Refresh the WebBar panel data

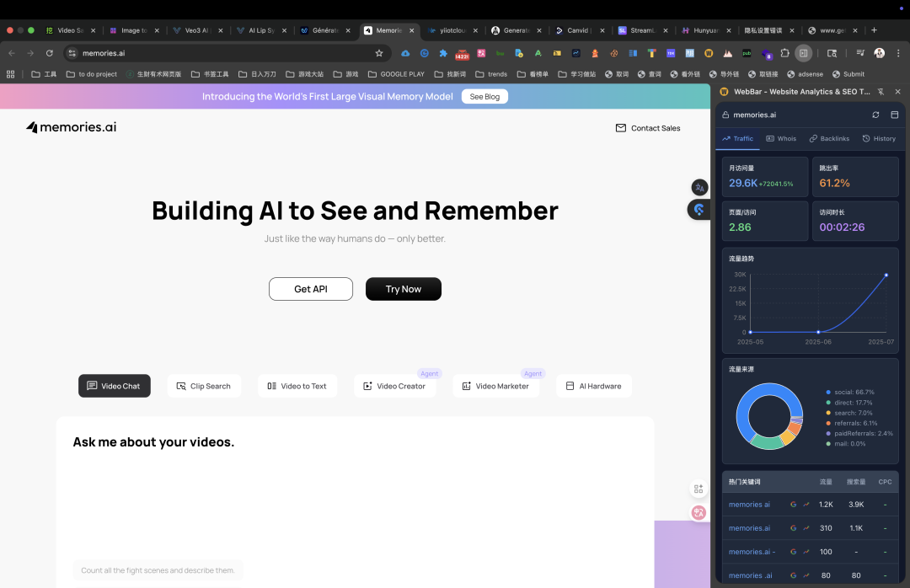[875, 115]
